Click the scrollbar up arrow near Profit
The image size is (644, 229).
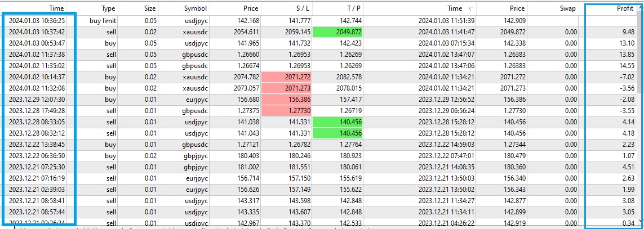[x=641, y=8]
